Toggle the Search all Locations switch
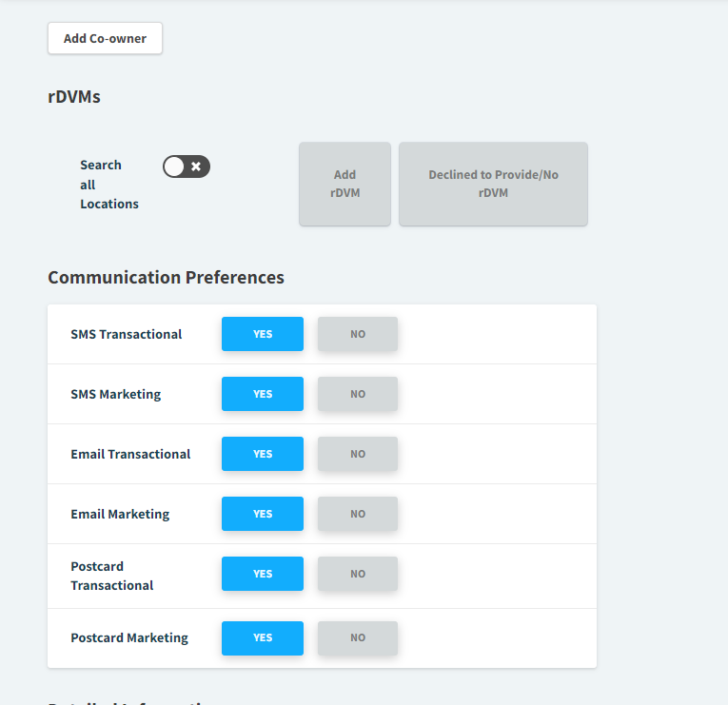Image resolution: width=728 pixels, height=705 pixels. point(186,166)
